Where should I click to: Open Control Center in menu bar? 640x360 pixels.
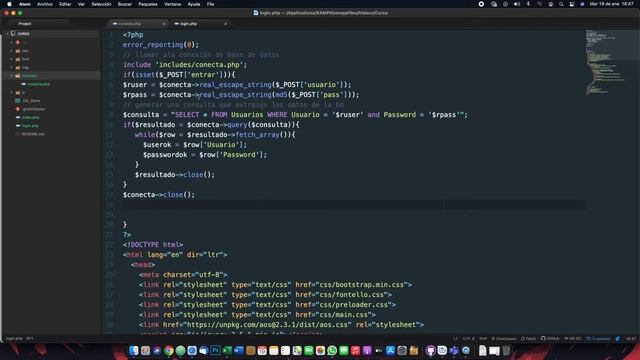point(572,4)
